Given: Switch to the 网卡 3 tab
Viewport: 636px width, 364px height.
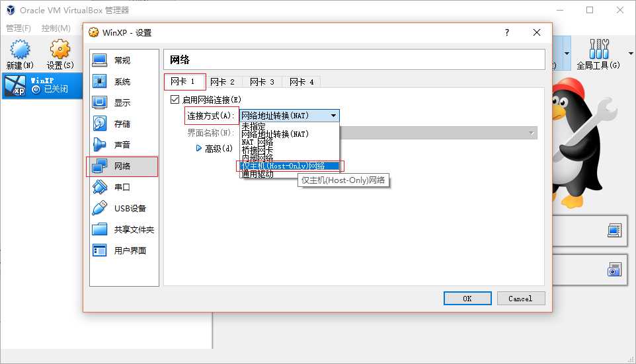Looking at the screenshot, I should 262,82.
